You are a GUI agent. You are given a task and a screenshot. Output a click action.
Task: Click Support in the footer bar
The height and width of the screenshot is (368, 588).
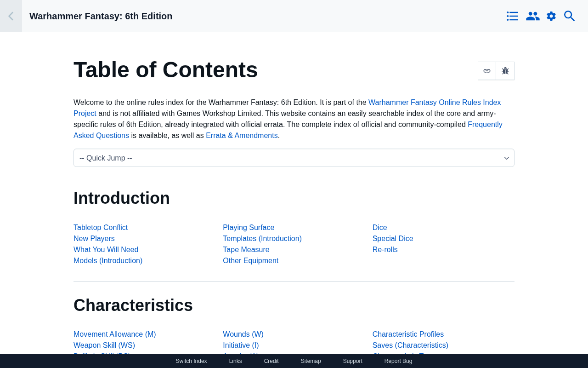tap(353, 361)
